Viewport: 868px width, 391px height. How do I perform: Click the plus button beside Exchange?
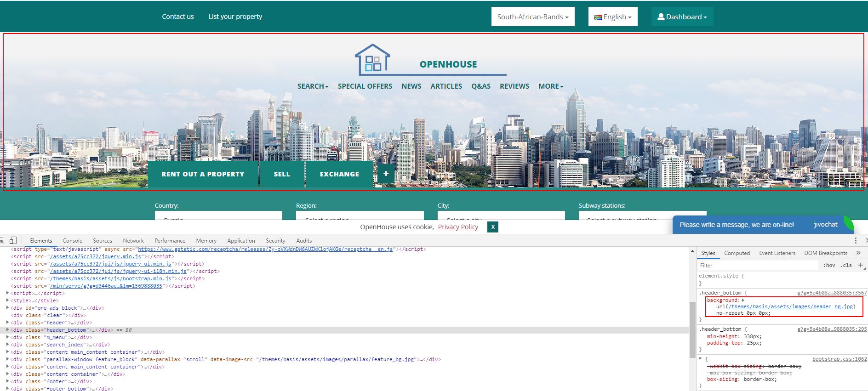click(x=386, y=174)
